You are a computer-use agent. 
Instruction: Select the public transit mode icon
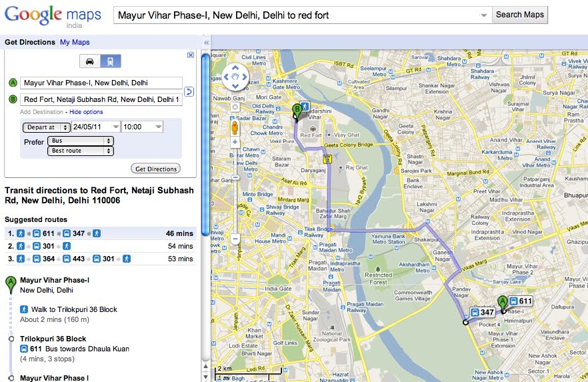tap(111, 61)
